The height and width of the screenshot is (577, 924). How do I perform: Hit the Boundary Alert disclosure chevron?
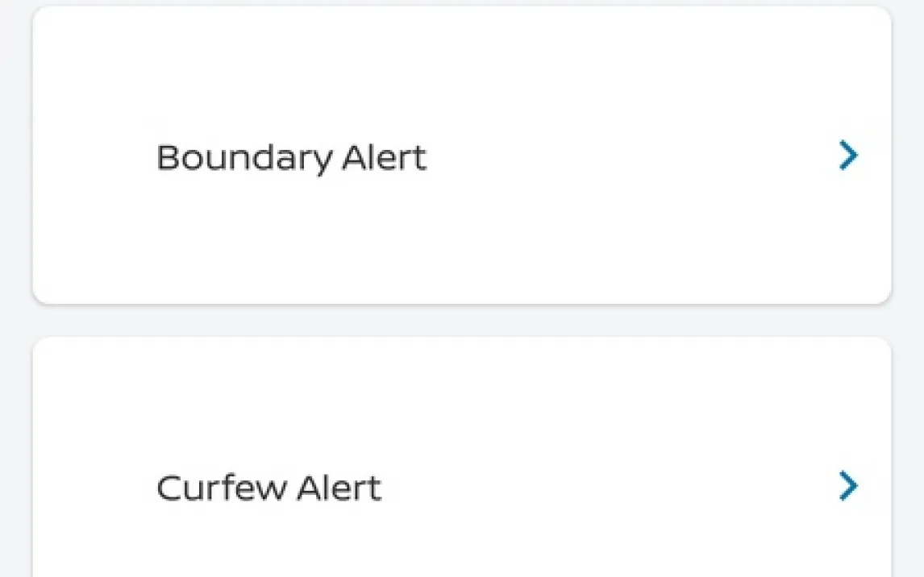pyautogui.click(x=847, y=156)
